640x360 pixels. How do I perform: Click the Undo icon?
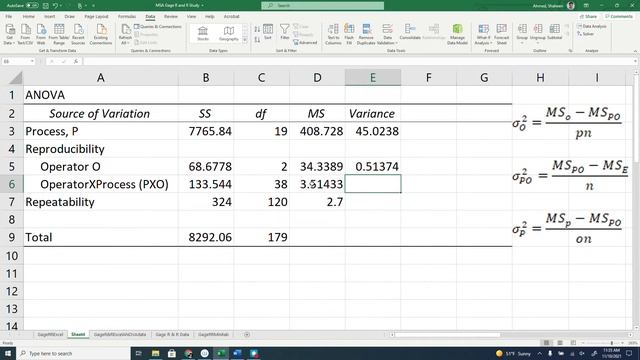point(55,6)
